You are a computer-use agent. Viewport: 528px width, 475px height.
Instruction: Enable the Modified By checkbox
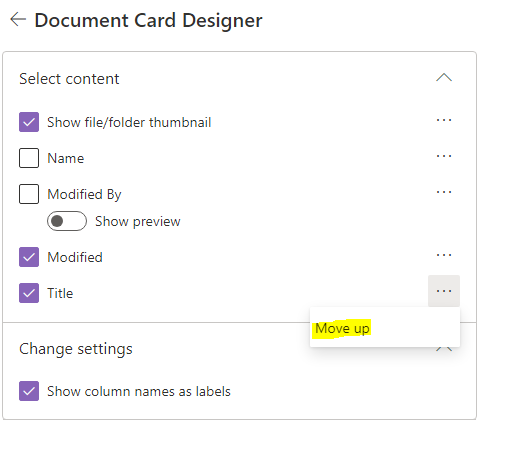29,194
